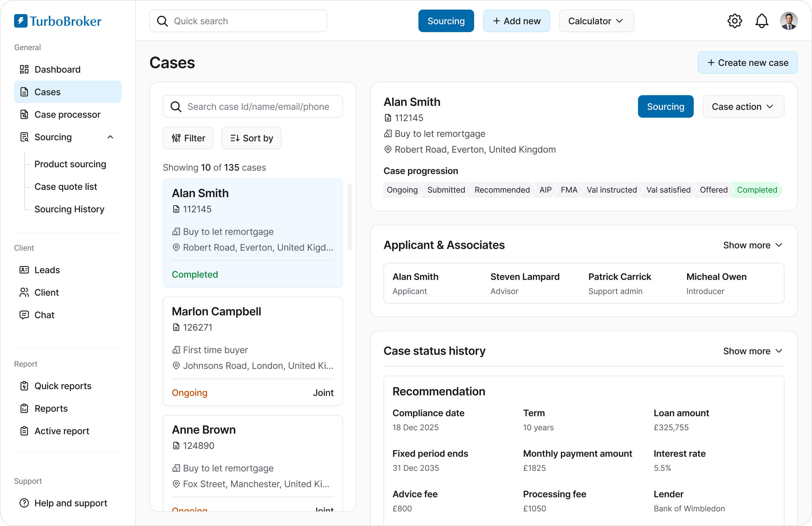Click the Quick search field
This screenshot has height=526, width=812.
(x=238, y=21)
